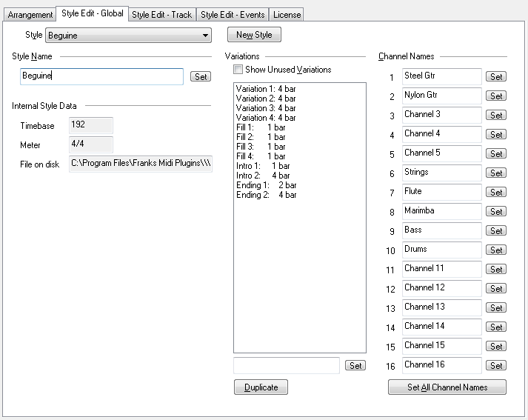Viewport: 528px width, 420px height.
Task: Click Set for the Drums channel
Action: click(496, 250)
